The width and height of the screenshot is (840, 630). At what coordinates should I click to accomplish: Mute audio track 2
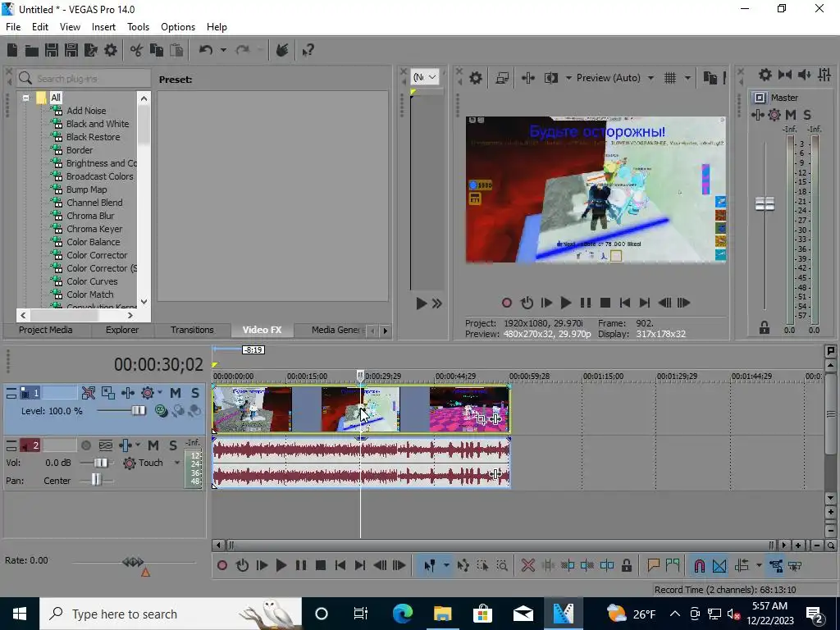(x=153, y=445)
